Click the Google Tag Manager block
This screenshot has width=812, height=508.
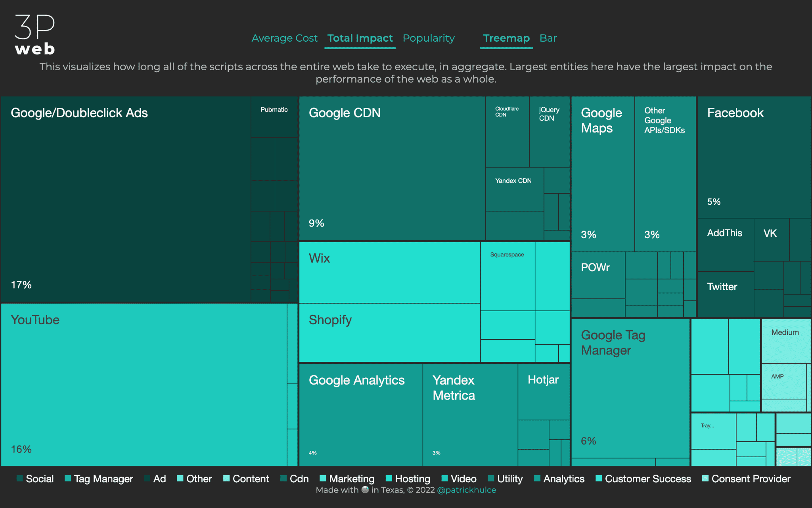(x=629, y=386)
